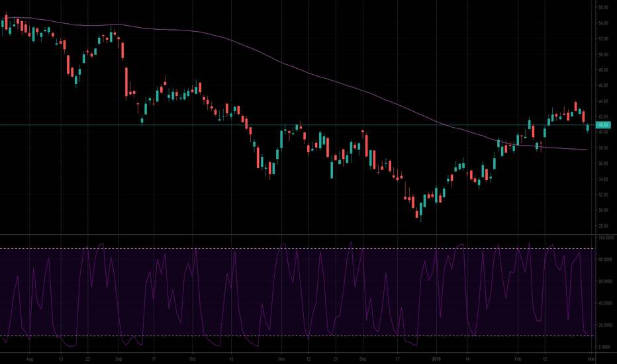The height and width of the screenshot is (364, 617).
Task: Click the 30.00 price axis label
Action: coord(603,210)
